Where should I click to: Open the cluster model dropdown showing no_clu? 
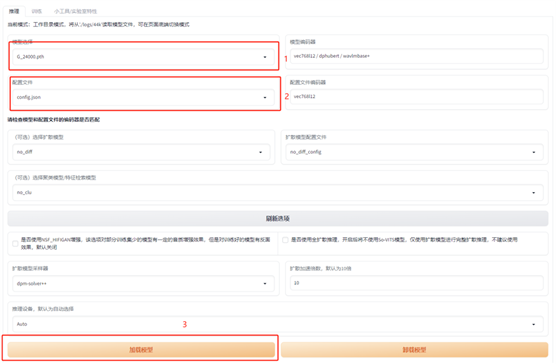point(278,192)
